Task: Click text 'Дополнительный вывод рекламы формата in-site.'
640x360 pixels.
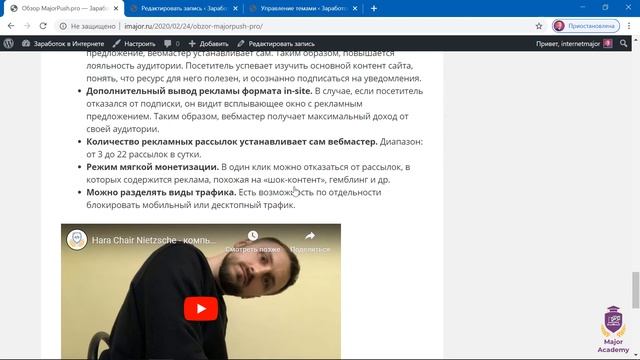Action: click(199, 91)
